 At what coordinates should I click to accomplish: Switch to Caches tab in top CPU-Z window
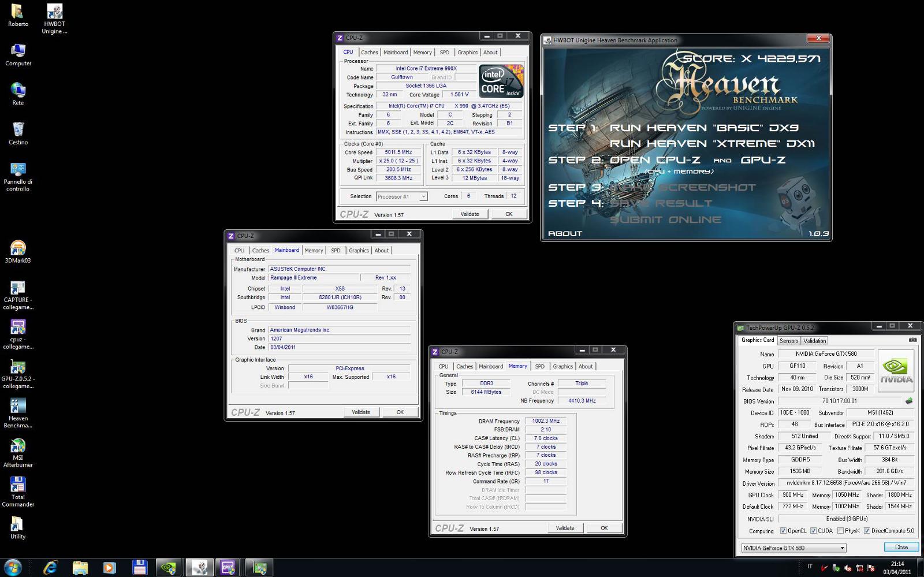[x=369, y=52]
